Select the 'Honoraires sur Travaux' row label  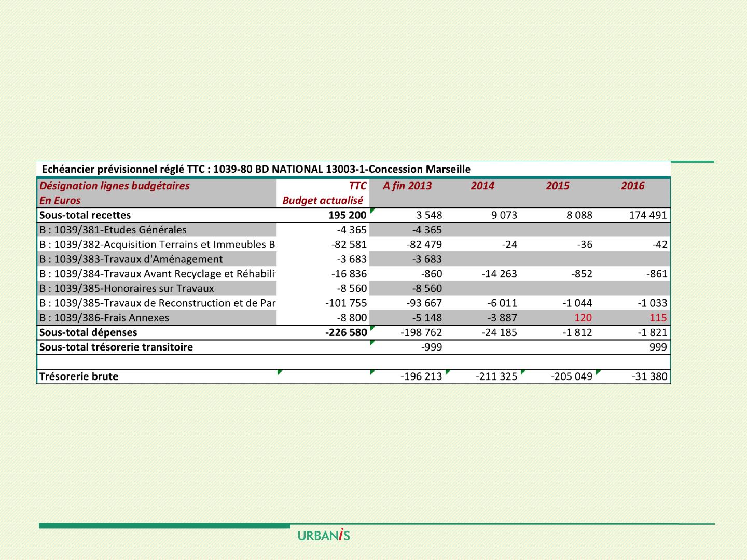[127, 288]
